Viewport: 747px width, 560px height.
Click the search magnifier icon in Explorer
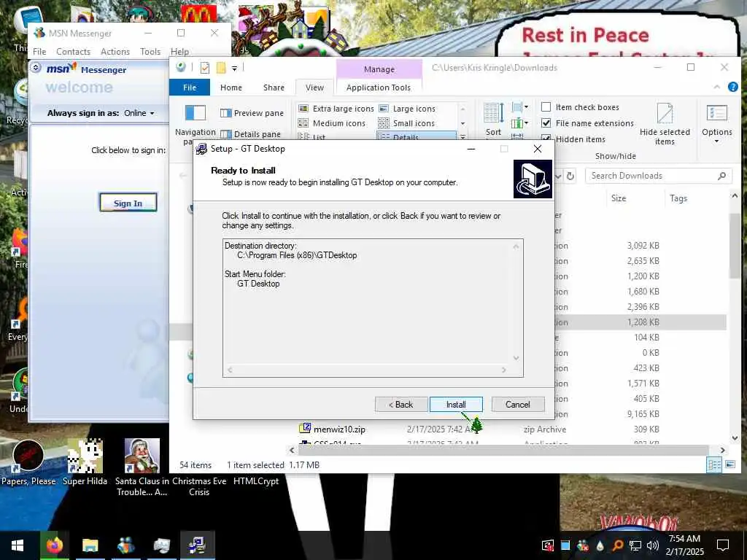coord(721,176)
